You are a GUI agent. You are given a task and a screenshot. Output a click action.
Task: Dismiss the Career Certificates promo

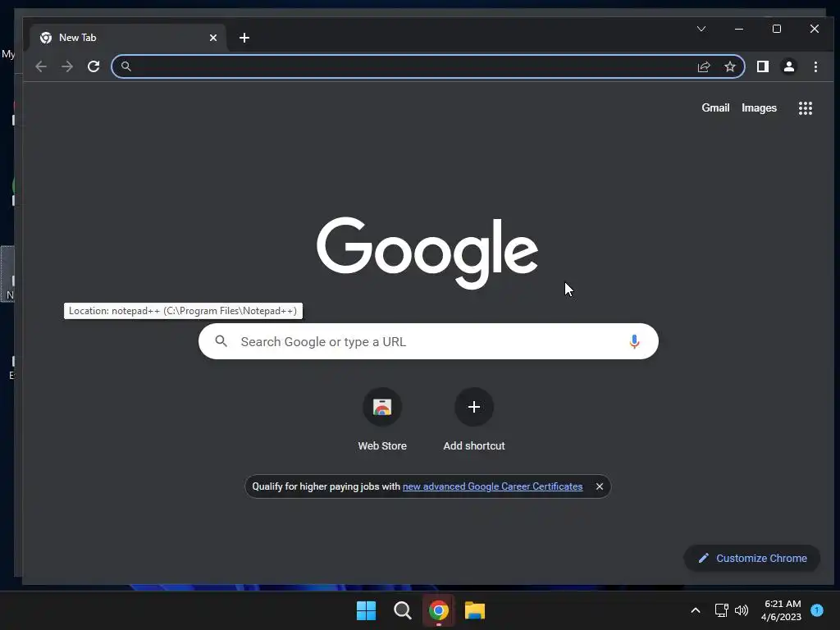click(600, 486)
